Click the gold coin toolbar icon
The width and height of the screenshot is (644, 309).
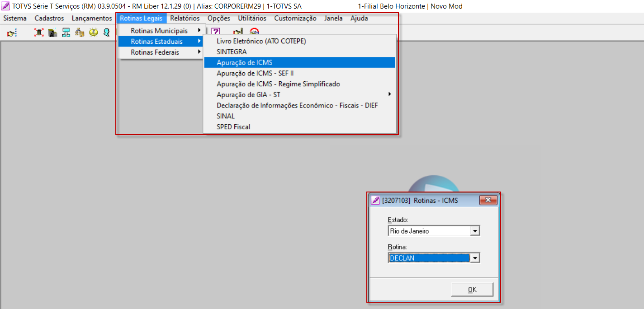(x=93, y=33)
